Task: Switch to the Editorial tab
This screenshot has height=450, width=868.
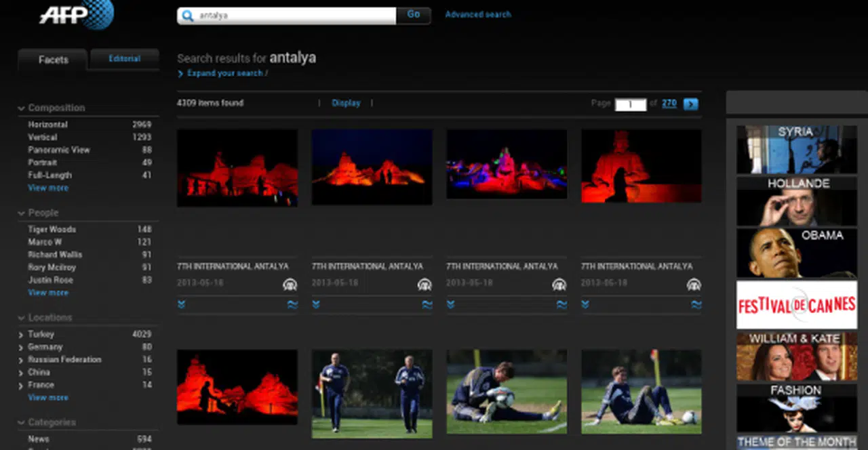Action: pyautogui.click(x=125, y=59)
